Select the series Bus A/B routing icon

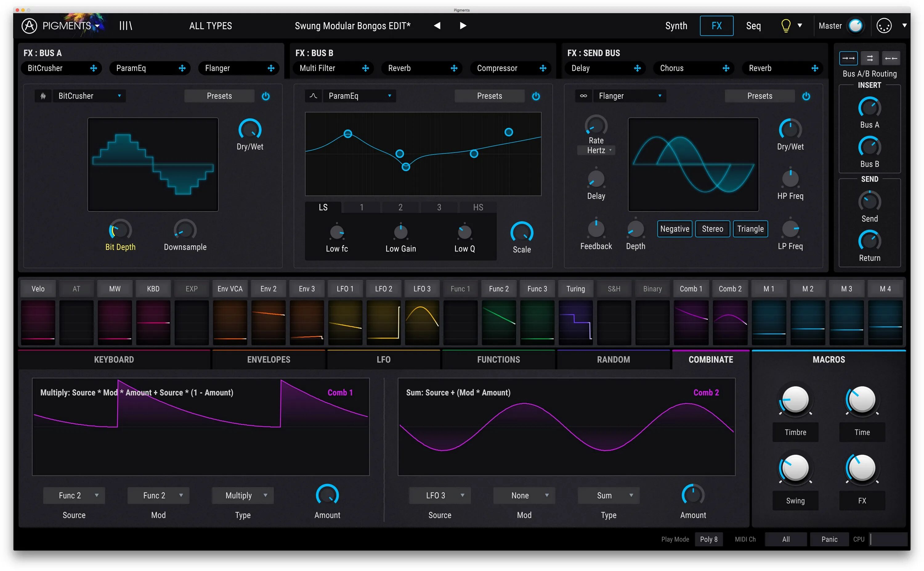pyautogui.click(x=848, y=58)
